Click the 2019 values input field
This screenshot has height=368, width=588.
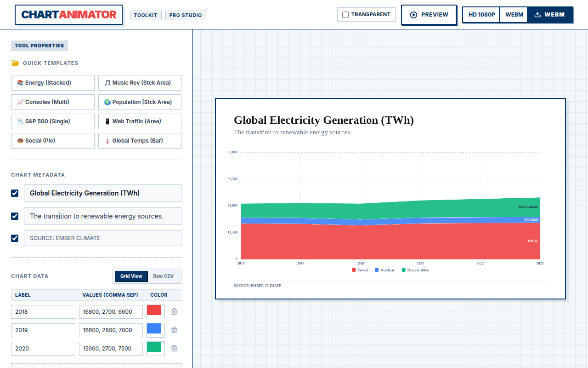(111, 330)
